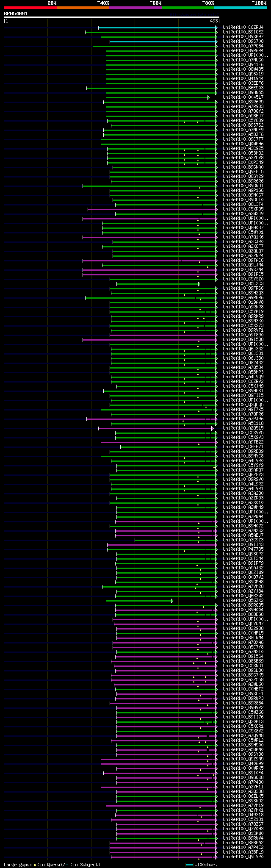
Task: Select the UniRef100_Q9LVP0 label
Action: point(243,857)
